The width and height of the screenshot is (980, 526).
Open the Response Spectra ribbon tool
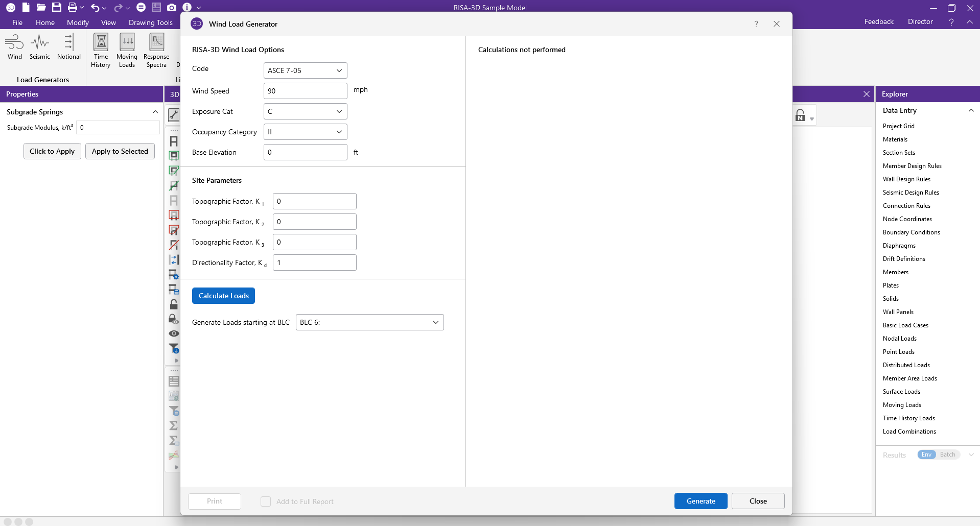(156, 50)
